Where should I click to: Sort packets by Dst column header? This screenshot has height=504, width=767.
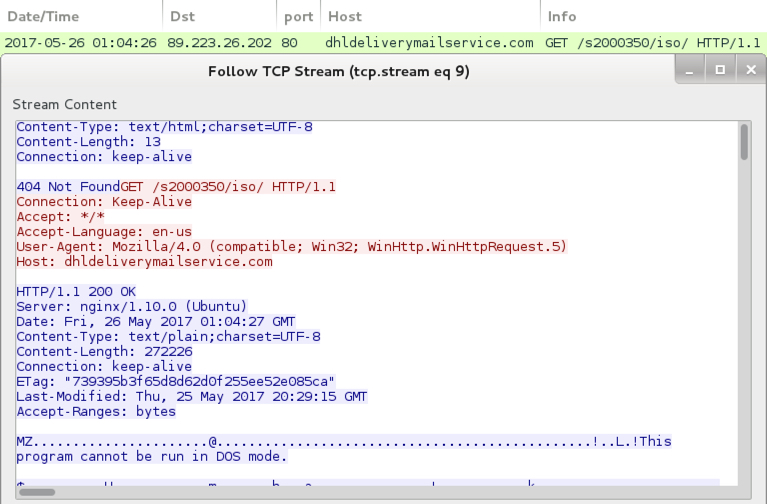point(220,16)
